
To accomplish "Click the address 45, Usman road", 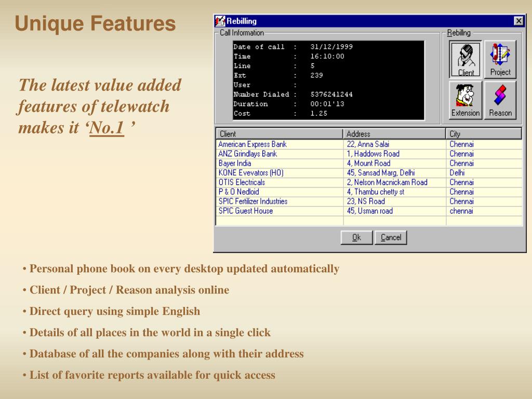I will coord(369,211).
